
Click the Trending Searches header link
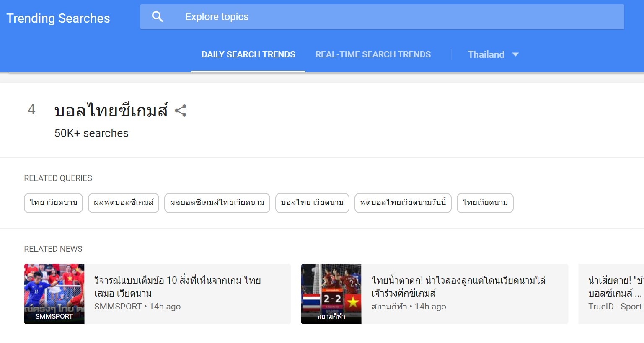pos(58,18)
